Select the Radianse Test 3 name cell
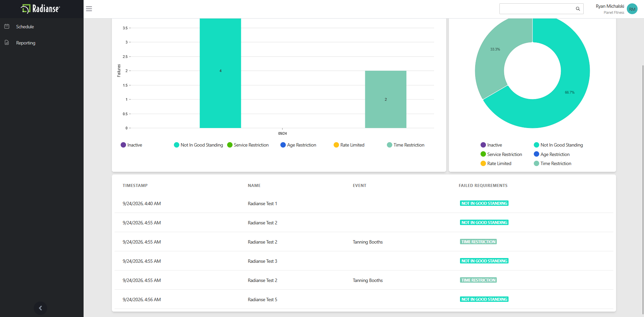The height and width of the screenshot is (317, 644). pos(263,261)
